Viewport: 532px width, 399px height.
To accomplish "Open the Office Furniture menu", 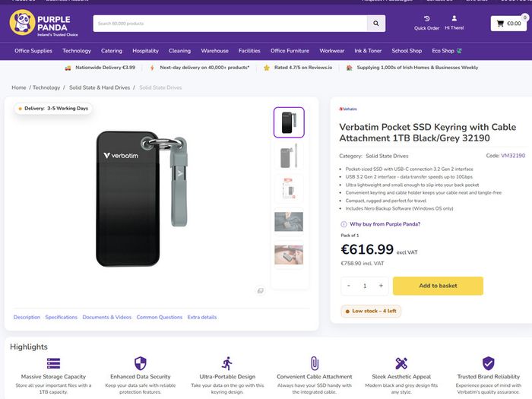I will coord(290,51).
